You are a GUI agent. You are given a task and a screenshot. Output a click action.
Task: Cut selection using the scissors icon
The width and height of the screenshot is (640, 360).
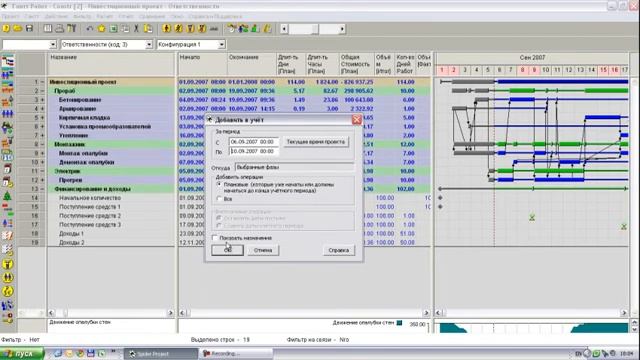point(136,29)
